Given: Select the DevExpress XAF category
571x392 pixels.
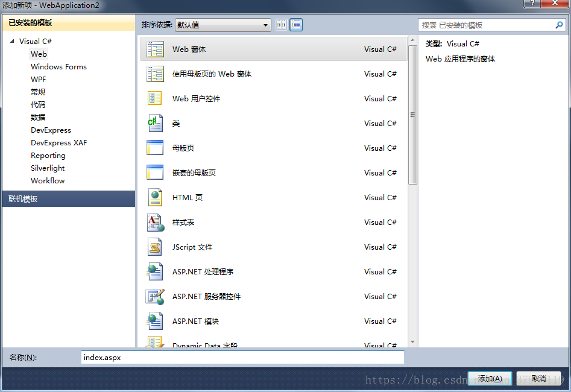Looking at the screenshot, I should [x=58, y=143].
